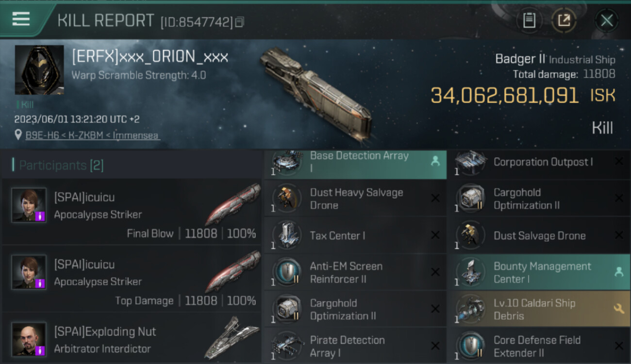This screenshot has width=631, height=364.
Task: Select the Core Defense Field Extender II row
Action: coord(539,346)
